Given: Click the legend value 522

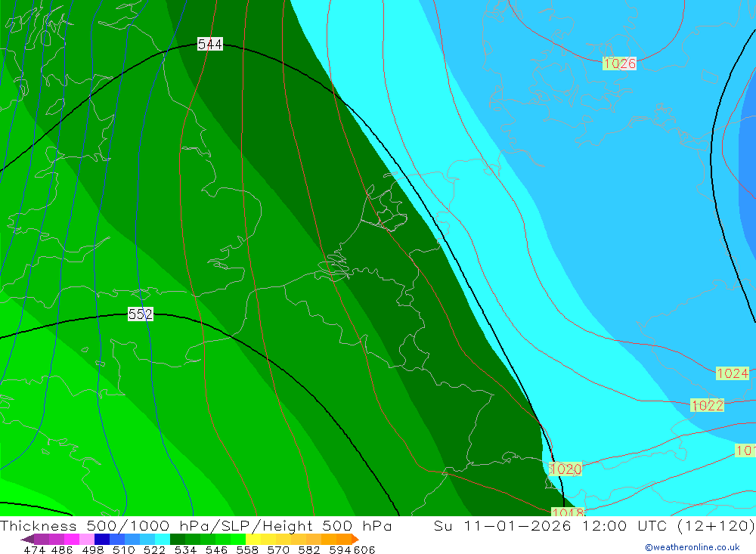Looking at the screenshot, I should click(x=155, y=550).
